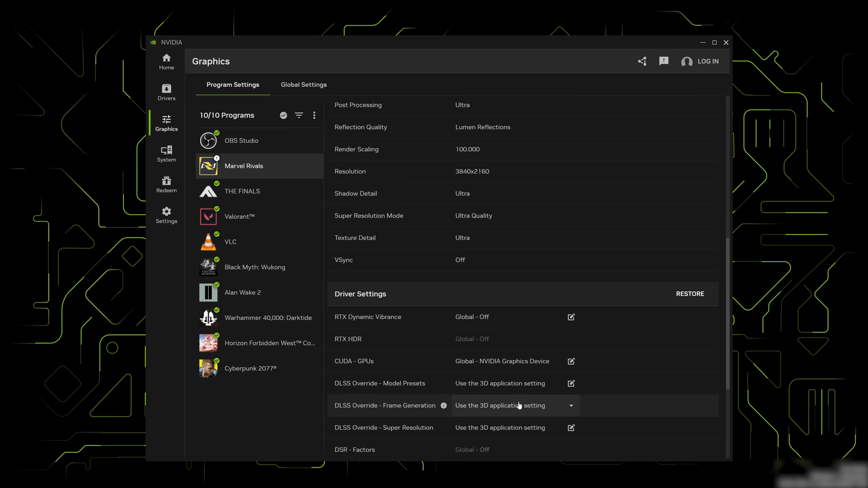The image size is (868, 488).
Task: Select the OBS Studio name
Action: [x=241, y=141]
